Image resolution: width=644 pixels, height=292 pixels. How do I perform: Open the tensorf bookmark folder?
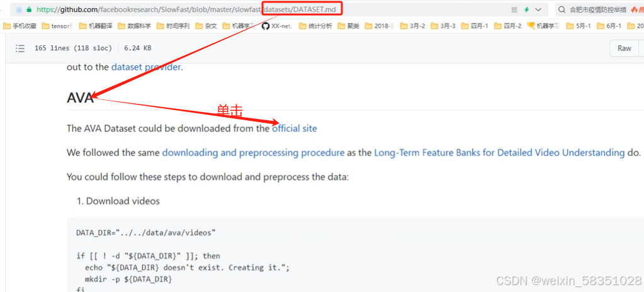(x=57, y=26)
